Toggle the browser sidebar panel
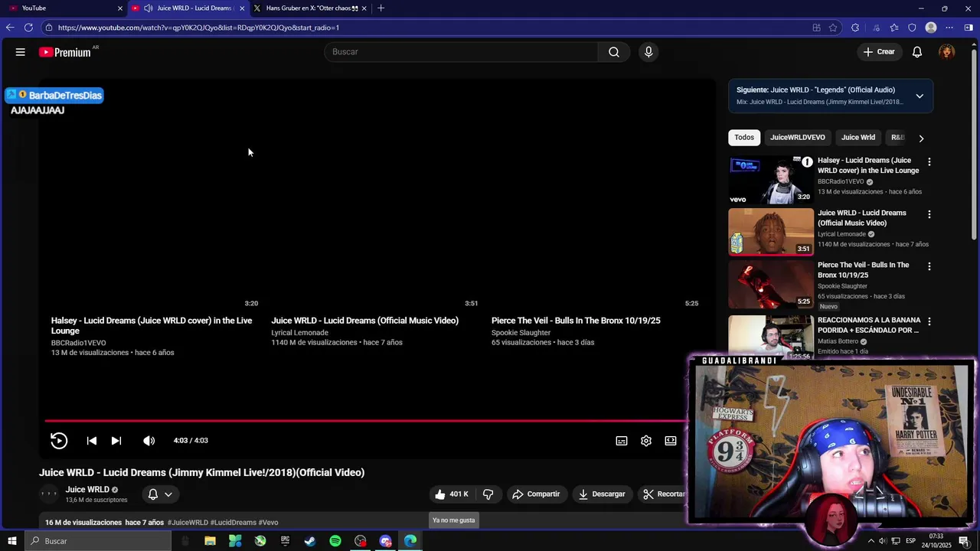 click(969, 28)
